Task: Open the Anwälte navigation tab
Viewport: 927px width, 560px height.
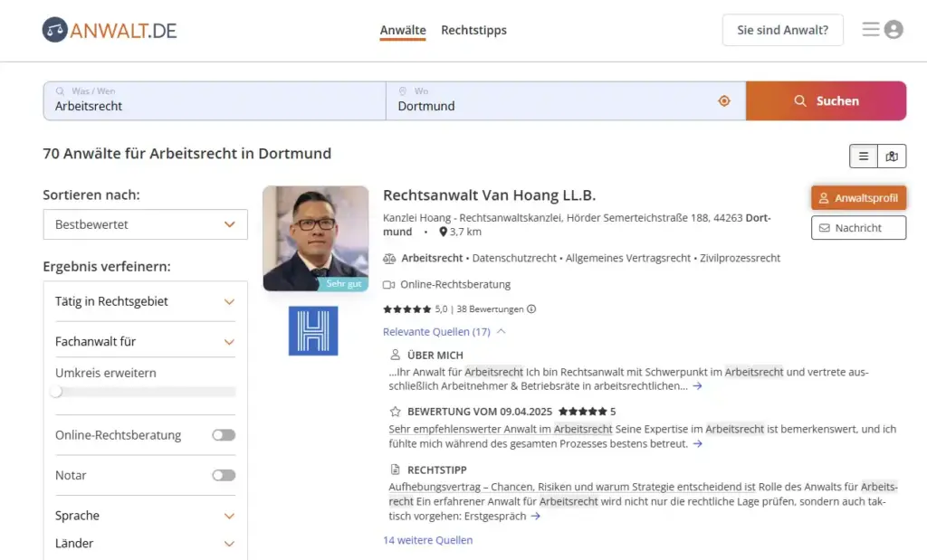Action: (x=403, y=30)
